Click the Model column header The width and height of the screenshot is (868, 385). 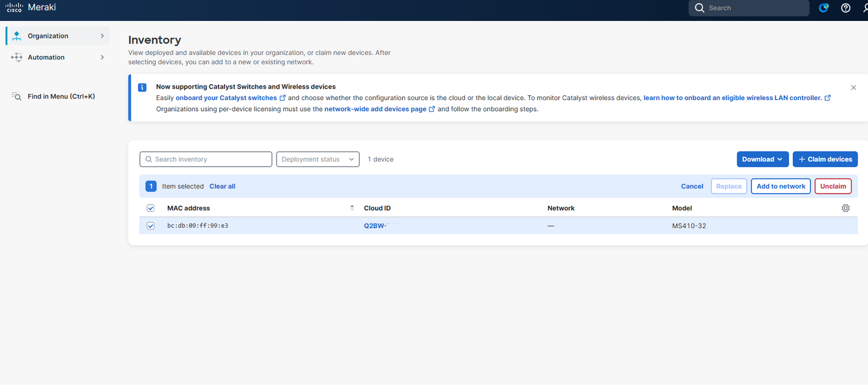682,208
